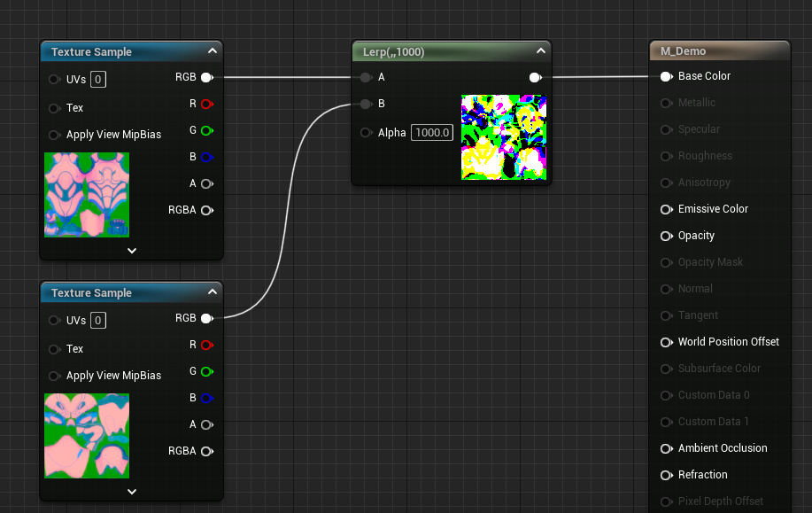Toggle Apply View MipBias pin on top Texture Sample
The width and height of the screenshot is (812, 513).
point(55,135)
